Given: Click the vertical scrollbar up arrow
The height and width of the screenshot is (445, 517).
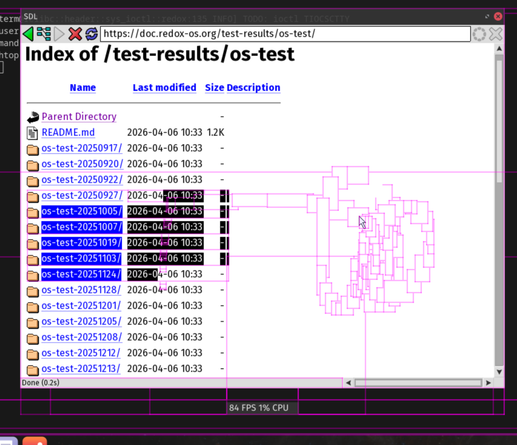Looking at the screenshot, I should 499,49.
